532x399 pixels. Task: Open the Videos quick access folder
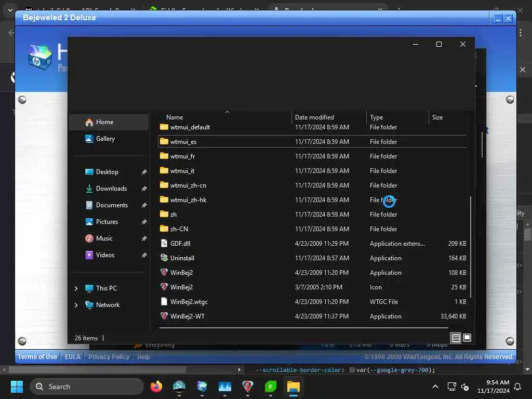pos(105,255)
